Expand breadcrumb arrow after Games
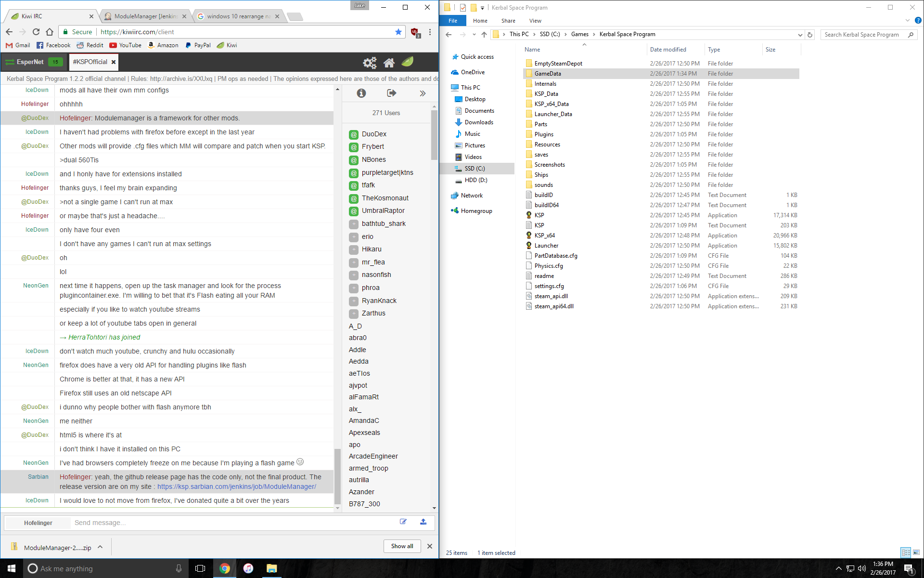924x578 pixels. [x=594, y=34]
